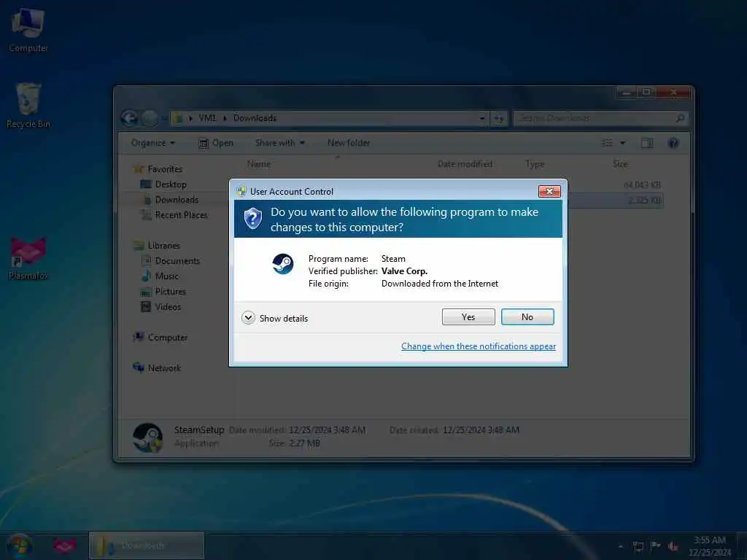
Task: Click VM1 breadcrumb in address bar
Action: coord(207,118)
